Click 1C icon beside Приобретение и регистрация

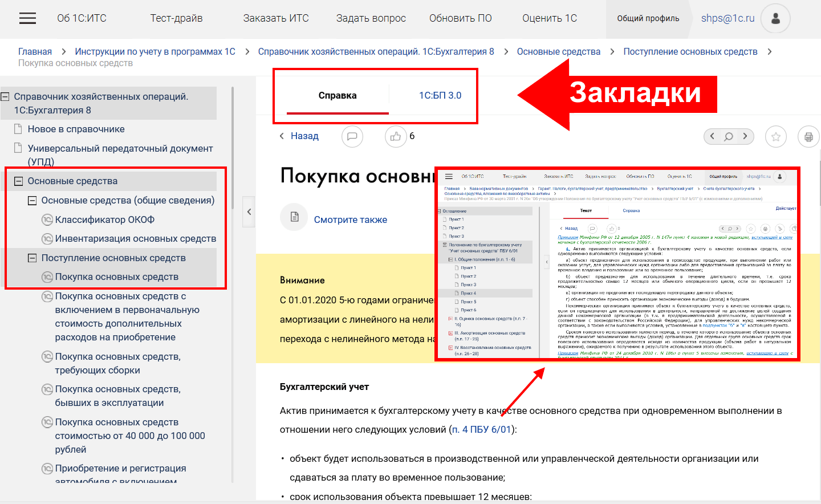coord(47,468)
